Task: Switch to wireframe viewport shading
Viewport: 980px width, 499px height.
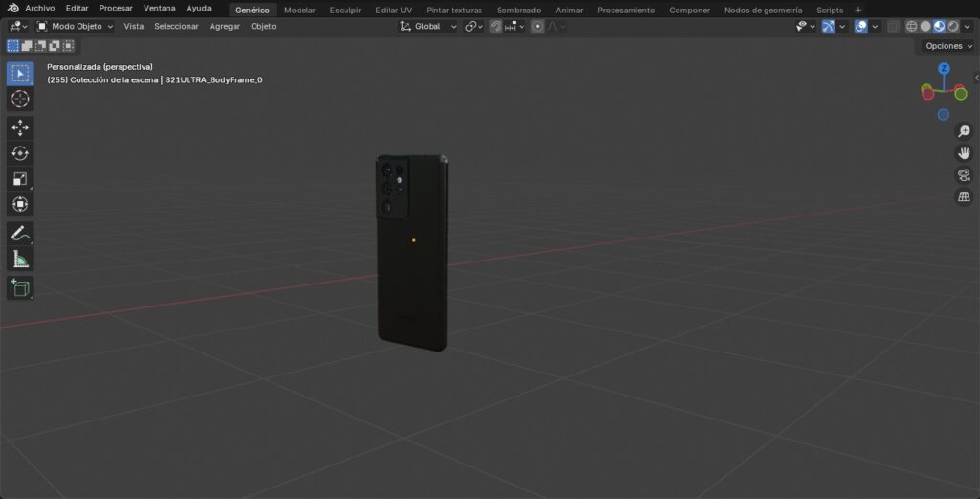Action: (911, 26)
